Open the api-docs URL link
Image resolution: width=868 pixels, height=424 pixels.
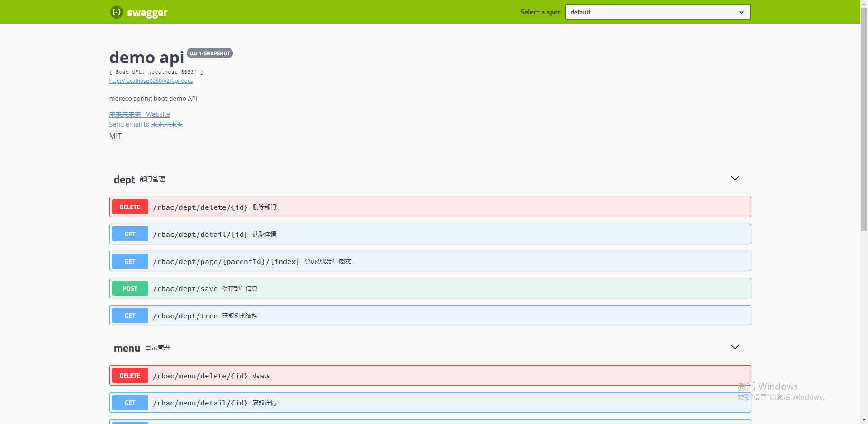pos(151,81)
